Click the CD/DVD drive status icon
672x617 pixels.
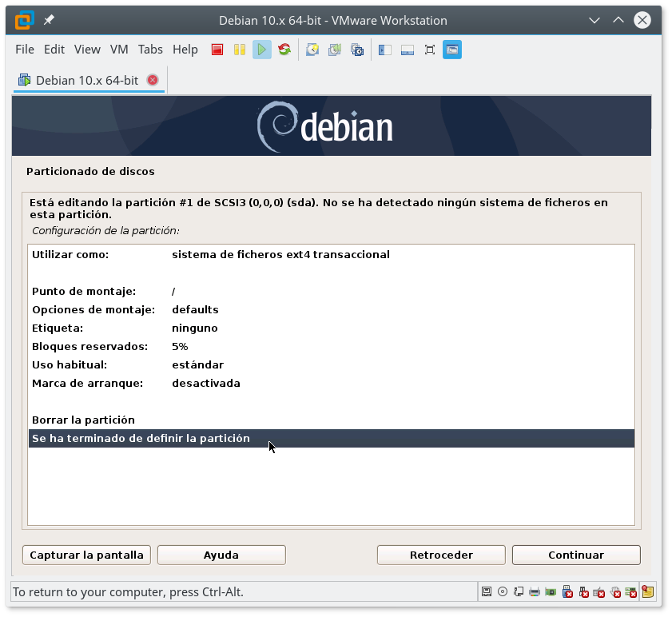[x=503, y=591]
